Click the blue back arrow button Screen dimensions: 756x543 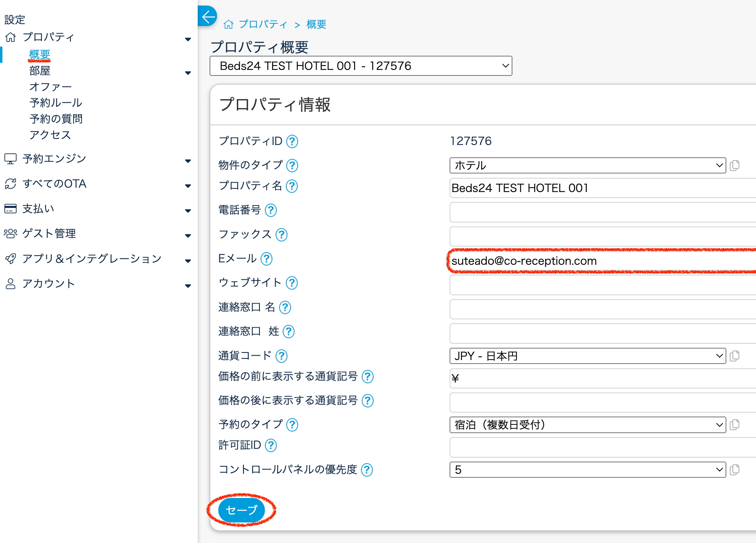[208, 17]
